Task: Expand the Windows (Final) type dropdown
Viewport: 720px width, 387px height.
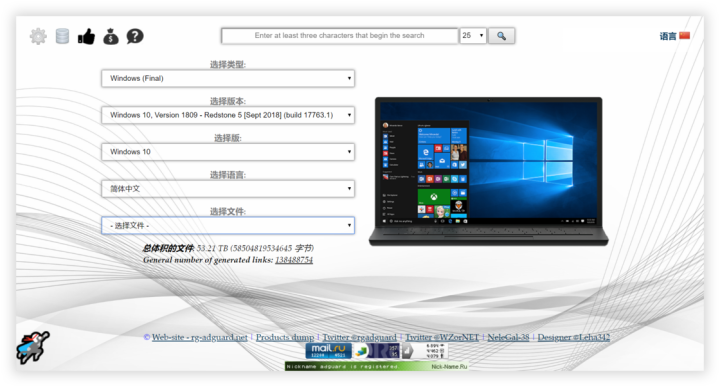Action: 228,79
